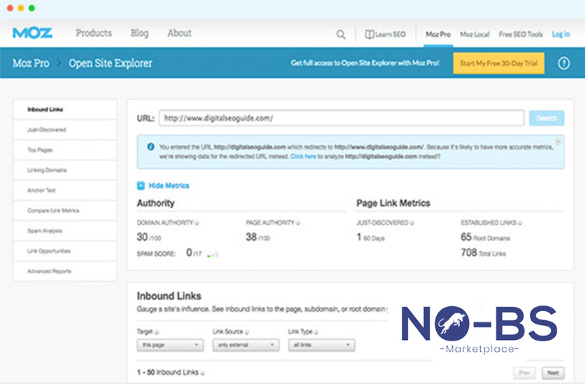Open Anchor Text in the sidebar
Image resolution: width=588 pixels, height=384 pixels.
[65, 191]
